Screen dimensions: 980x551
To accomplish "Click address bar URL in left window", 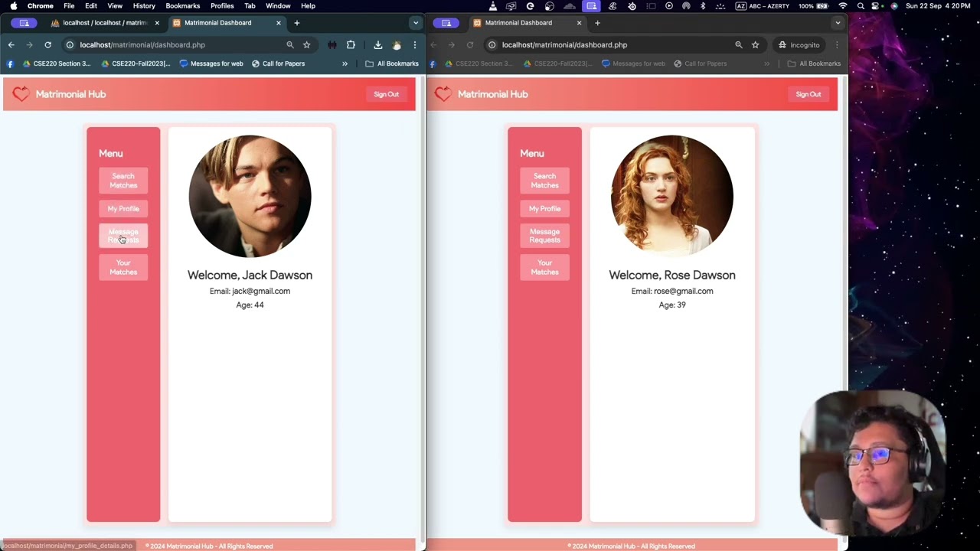I will point(142,45).
